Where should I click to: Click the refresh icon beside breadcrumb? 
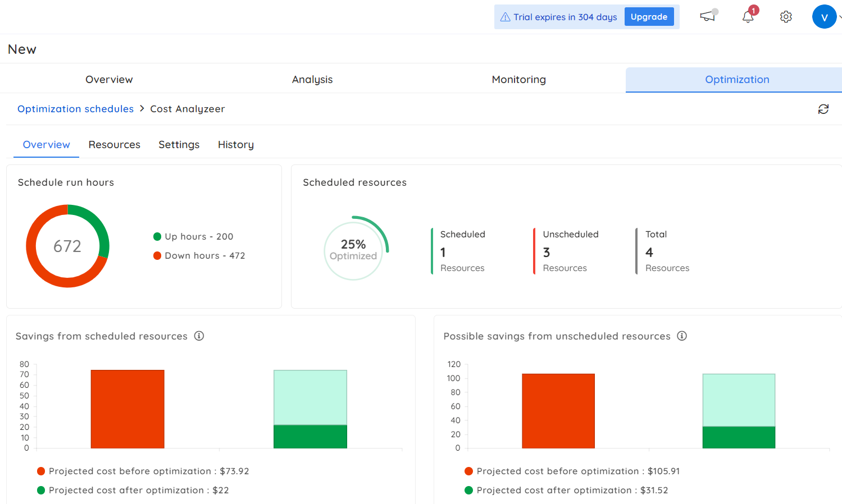point(823,109)
